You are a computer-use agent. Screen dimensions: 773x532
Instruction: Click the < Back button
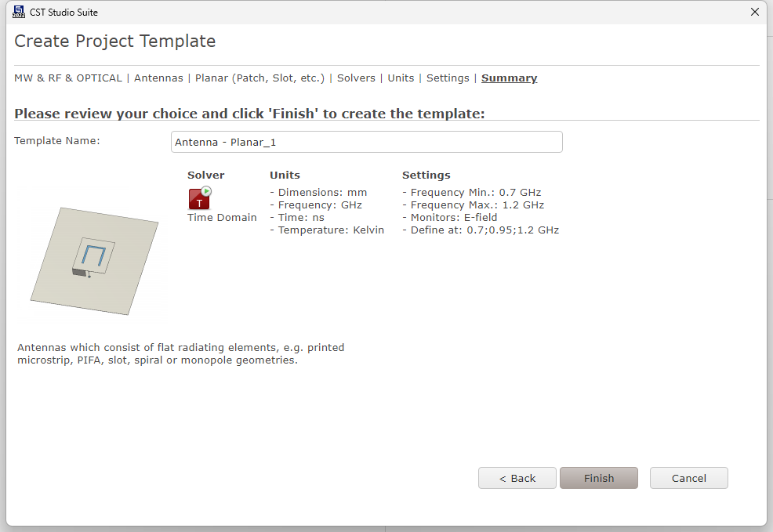tap(517, 478)
